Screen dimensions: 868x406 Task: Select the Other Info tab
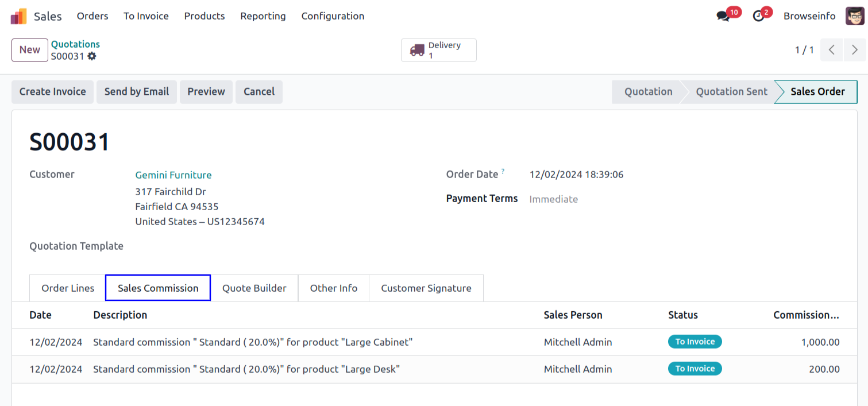(x=334, y=288)
